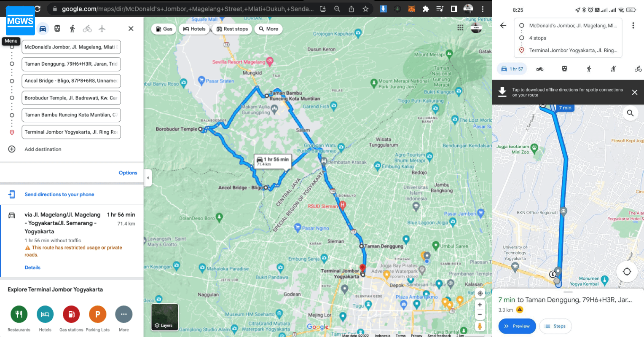
Task: Click install app icon in address bar
Action: pyautogui.click(x=323, y=9)
